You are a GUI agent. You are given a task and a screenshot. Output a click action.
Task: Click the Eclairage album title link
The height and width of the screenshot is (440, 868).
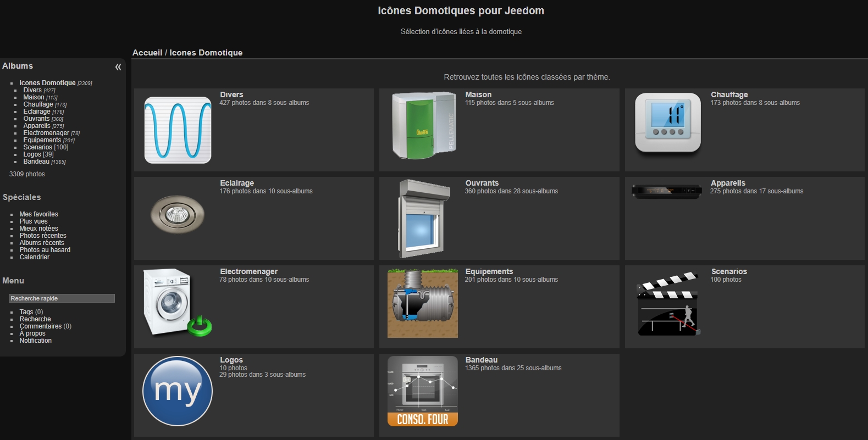coord(237,183)
